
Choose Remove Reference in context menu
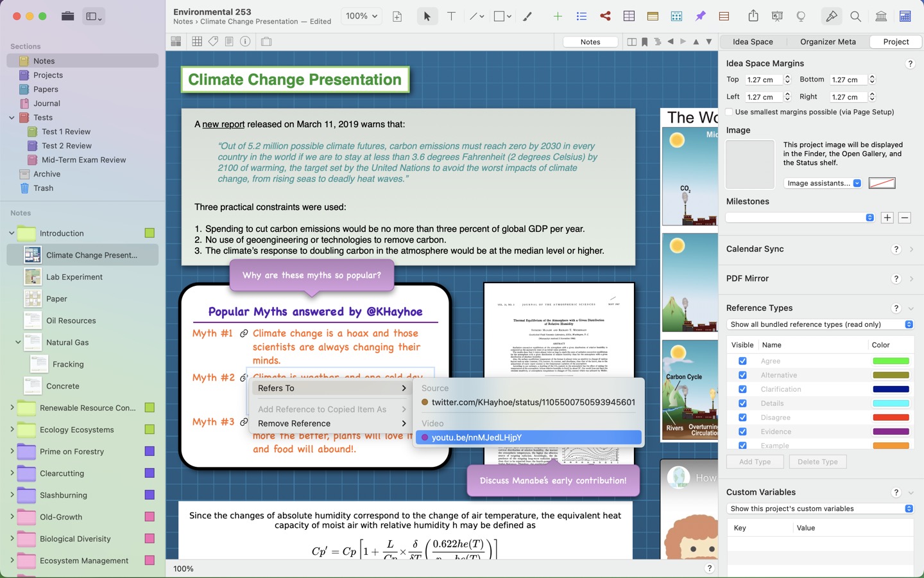[294, 424]
